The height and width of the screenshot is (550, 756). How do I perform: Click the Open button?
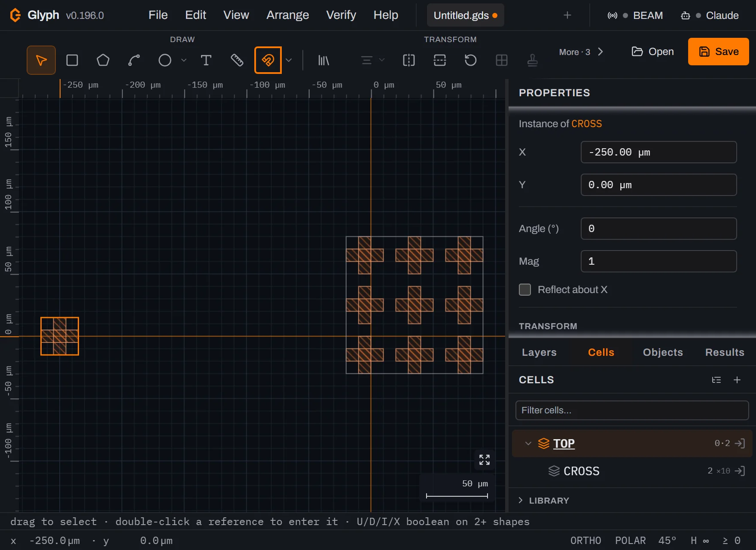tap(653, 52)
